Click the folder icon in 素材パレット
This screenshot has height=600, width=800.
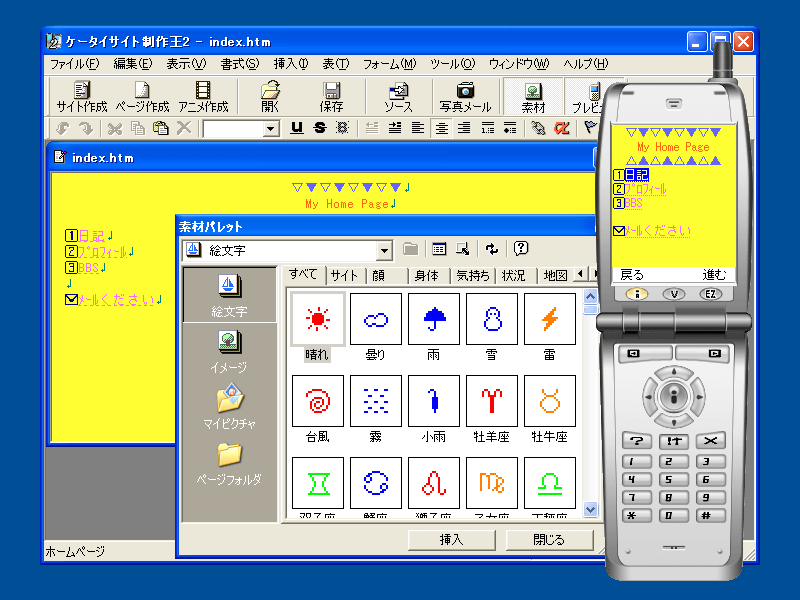pyautogui.click(x=410, y=249)
